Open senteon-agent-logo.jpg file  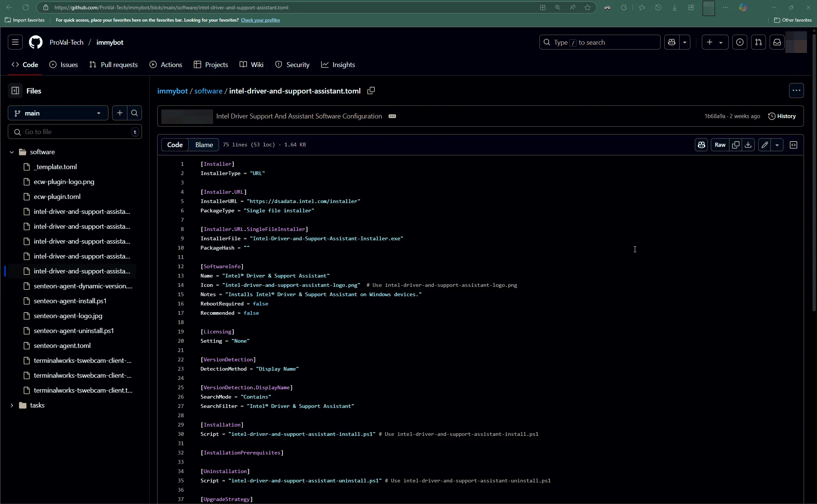(x=68, y=316)
